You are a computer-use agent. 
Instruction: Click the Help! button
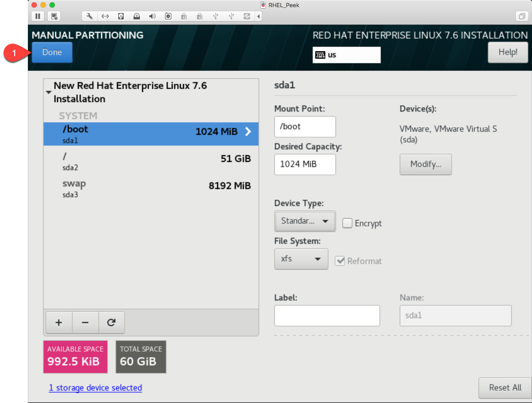coord(508,52)
